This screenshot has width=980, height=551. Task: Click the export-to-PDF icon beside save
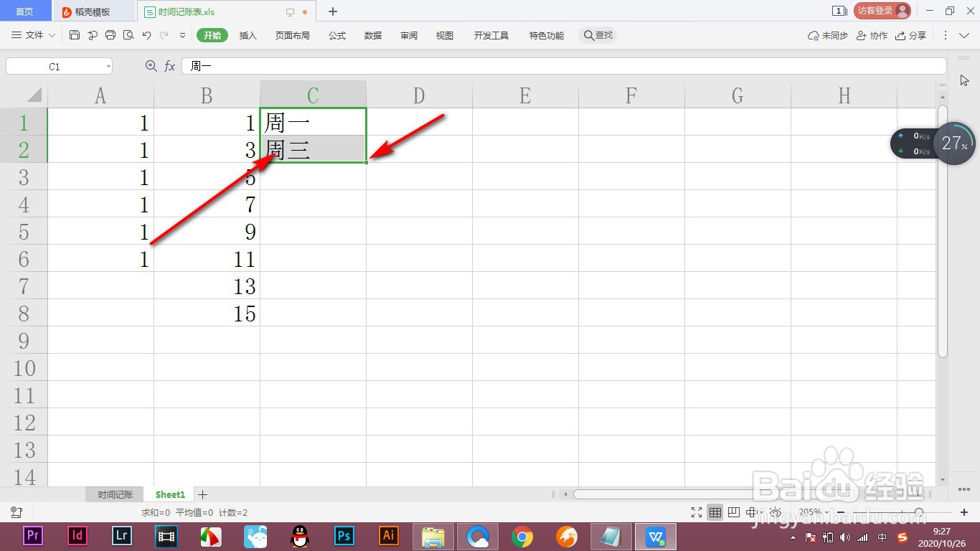93,35
